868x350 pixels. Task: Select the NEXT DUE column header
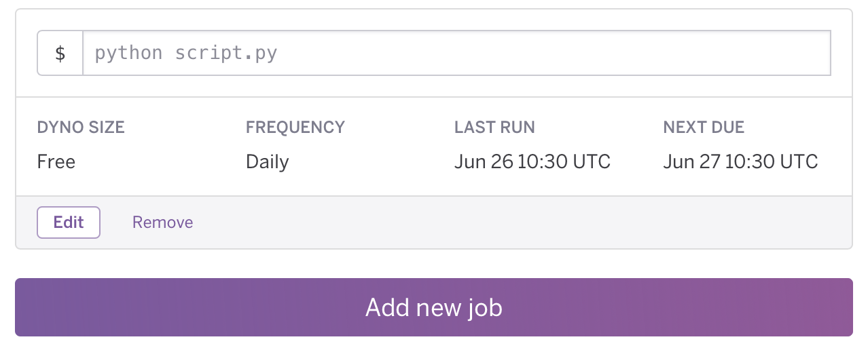coord(704,127)
